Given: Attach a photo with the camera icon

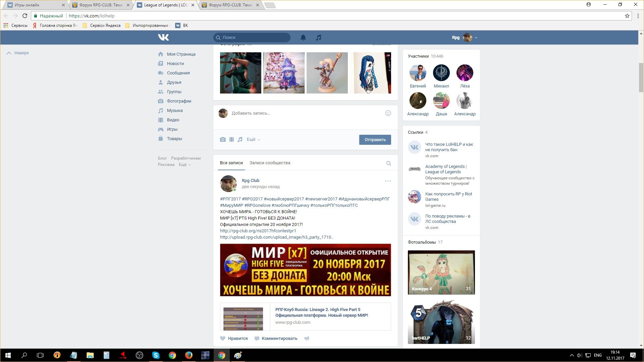Looking at the screenshot, I should click(223, 139).
